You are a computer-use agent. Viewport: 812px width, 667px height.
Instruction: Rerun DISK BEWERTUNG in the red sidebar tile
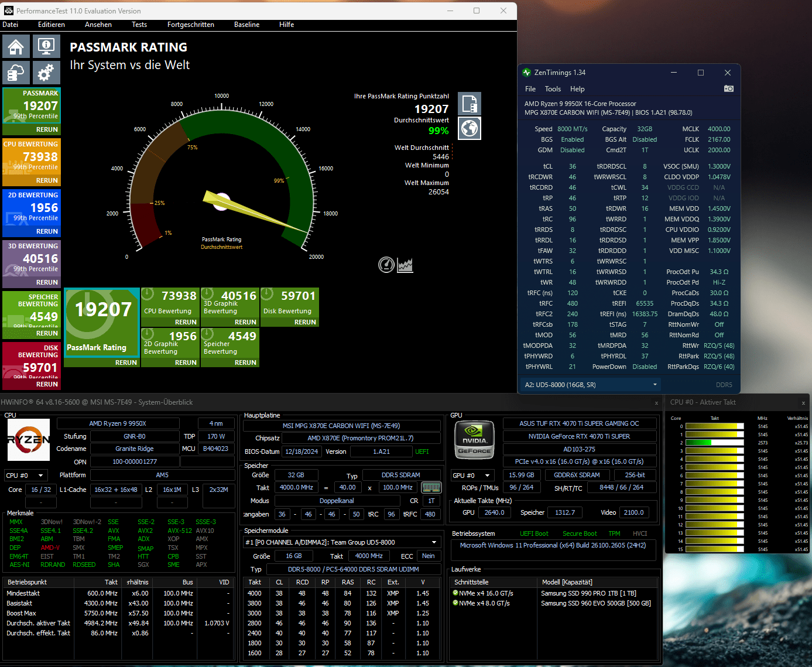[47, 384]
